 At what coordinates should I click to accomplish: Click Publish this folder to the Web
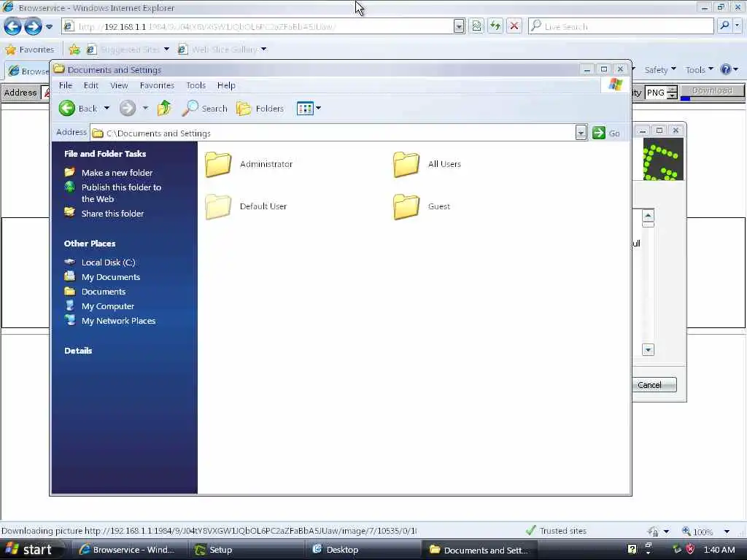121,193
